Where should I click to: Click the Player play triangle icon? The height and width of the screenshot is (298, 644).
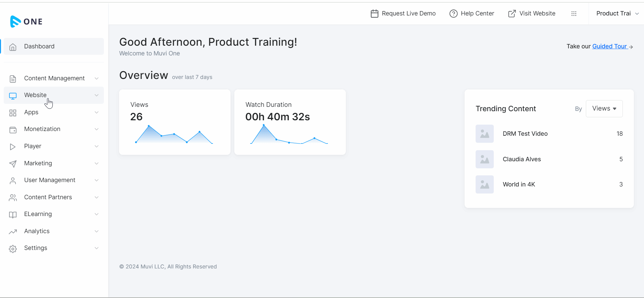coord(13,147)
